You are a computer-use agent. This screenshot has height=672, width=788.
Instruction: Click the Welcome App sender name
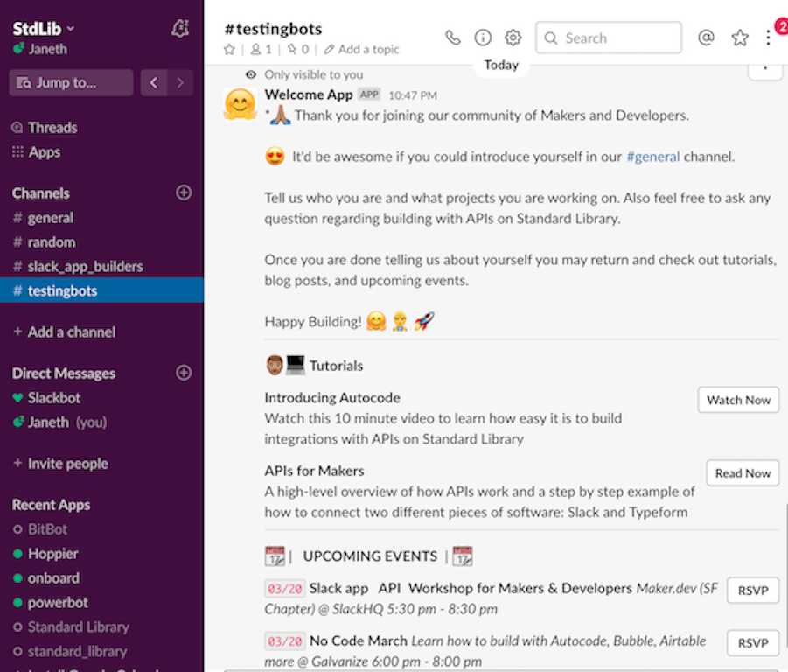pyautogui.click(x=309, y=94)
